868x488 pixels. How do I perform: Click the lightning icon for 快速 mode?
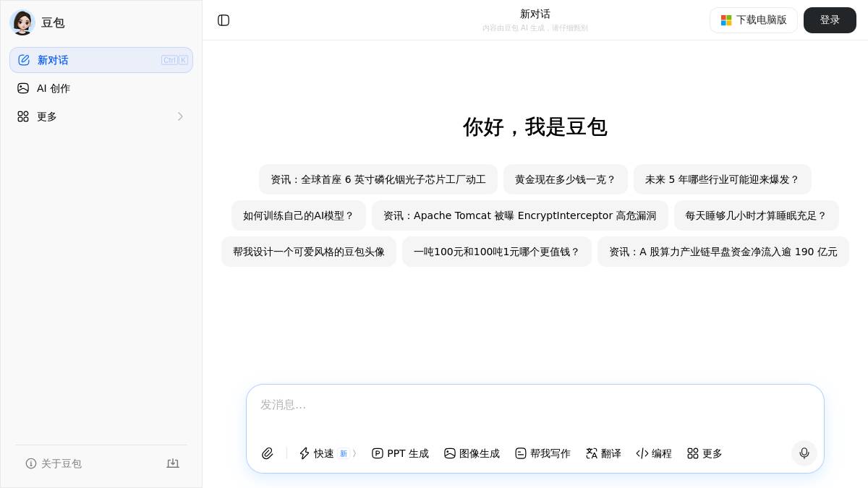(x=305, y=453)
